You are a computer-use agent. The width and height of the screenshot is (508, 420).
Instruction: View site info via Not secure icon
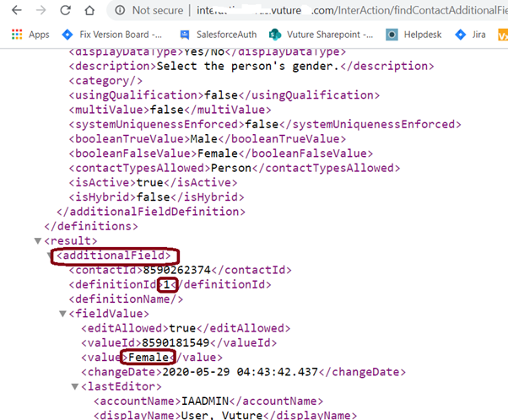point(120,10)
